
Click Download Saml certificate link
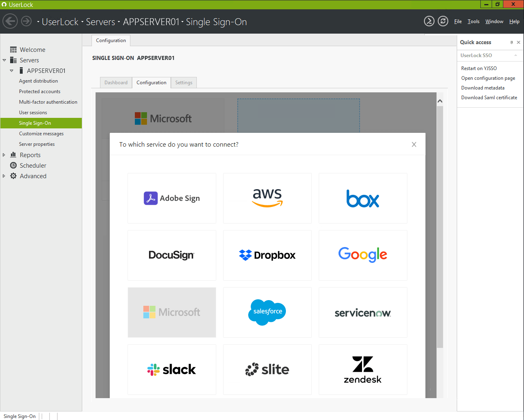489,98
